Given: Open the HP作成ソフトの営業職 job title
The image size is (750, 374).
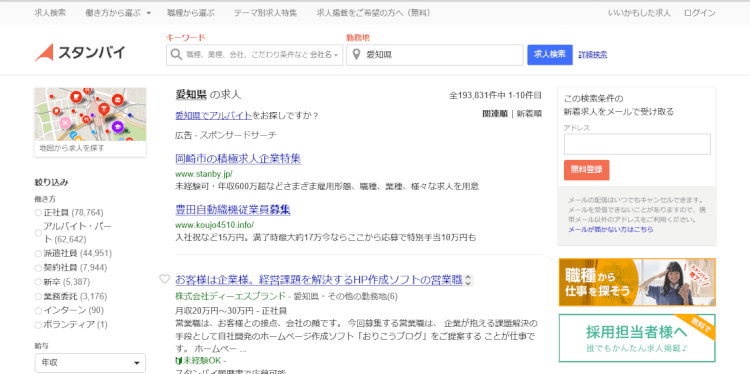Looking at the screenshot, I should click(x=319, y=279).
